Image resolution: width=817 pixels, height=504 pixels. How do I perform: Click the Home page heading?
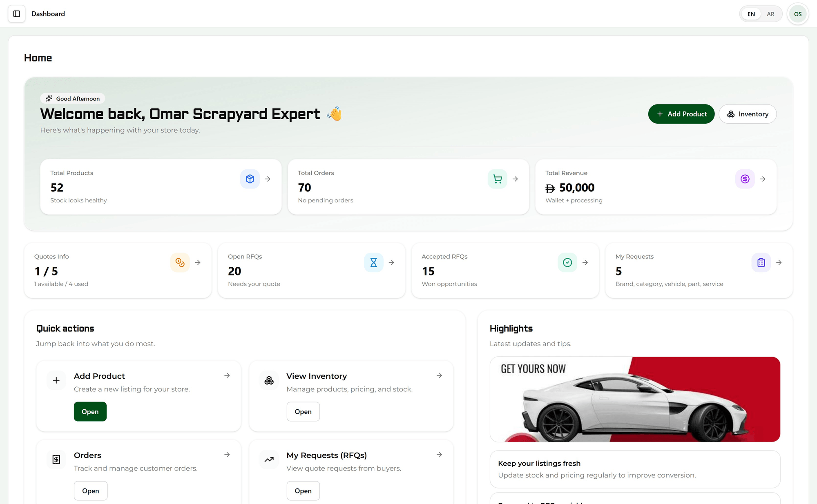pyautogui.click(x=38, y=58)
